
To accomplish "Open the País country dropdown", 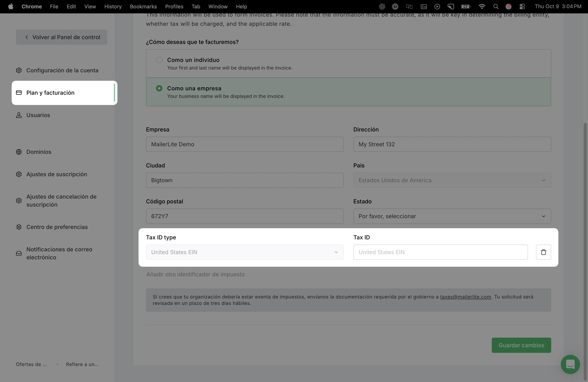I will coord(452,180).
